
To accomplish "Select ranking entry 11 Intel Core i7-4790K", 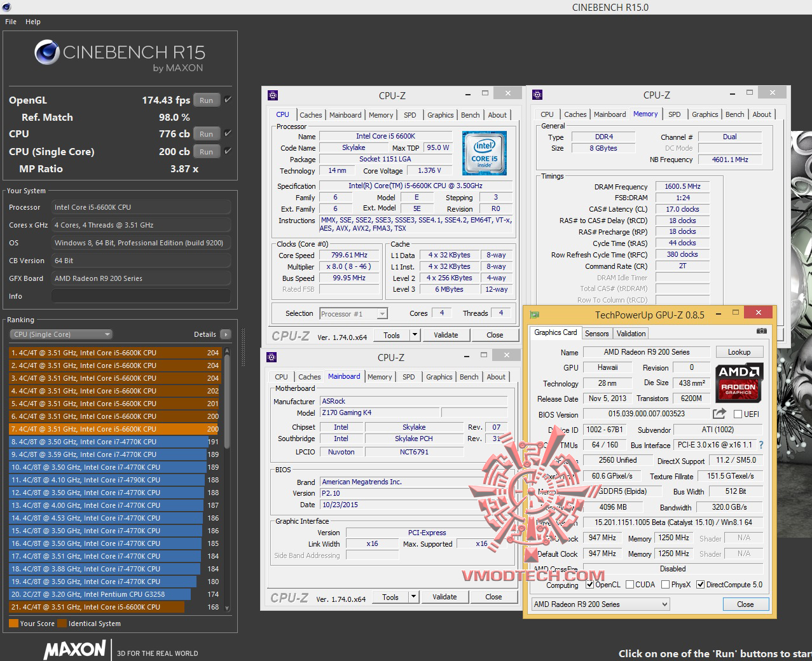I will click(x=114, y=480).
